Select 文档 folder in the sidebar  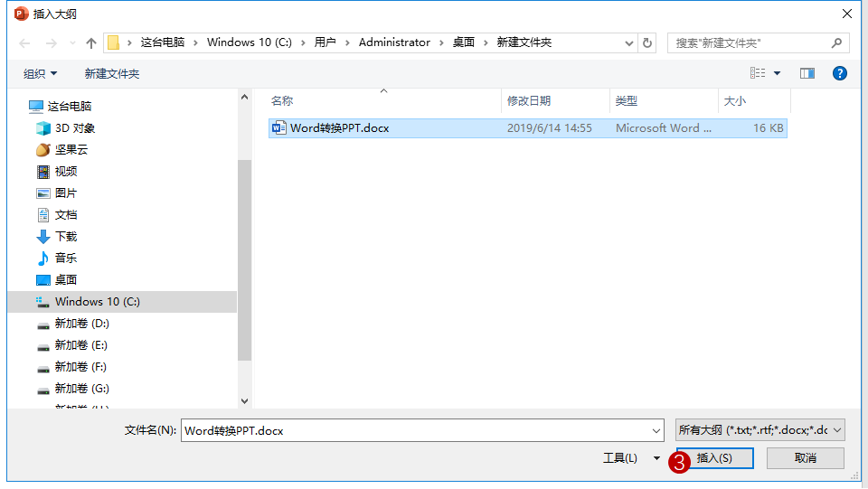tap(65, 214)
